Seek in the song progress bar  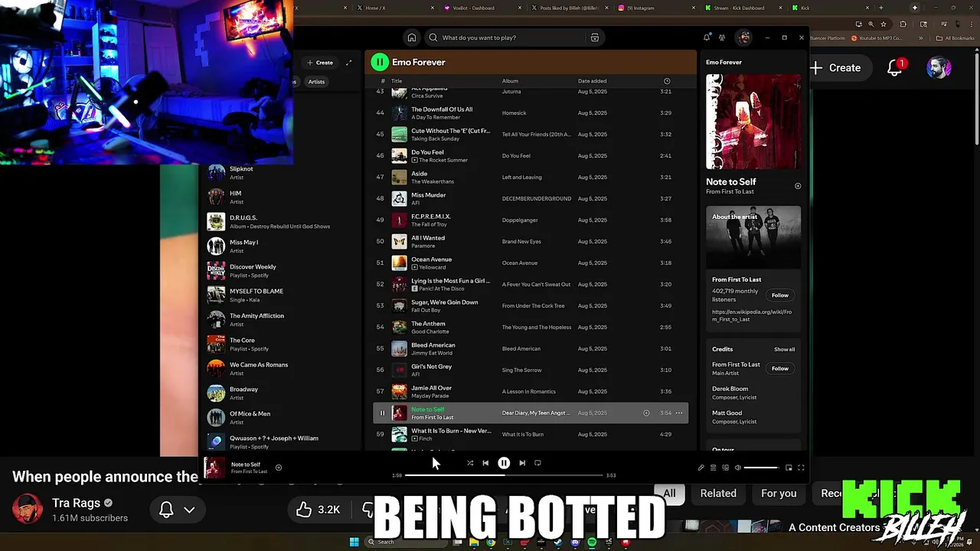(x=504, y=475)
